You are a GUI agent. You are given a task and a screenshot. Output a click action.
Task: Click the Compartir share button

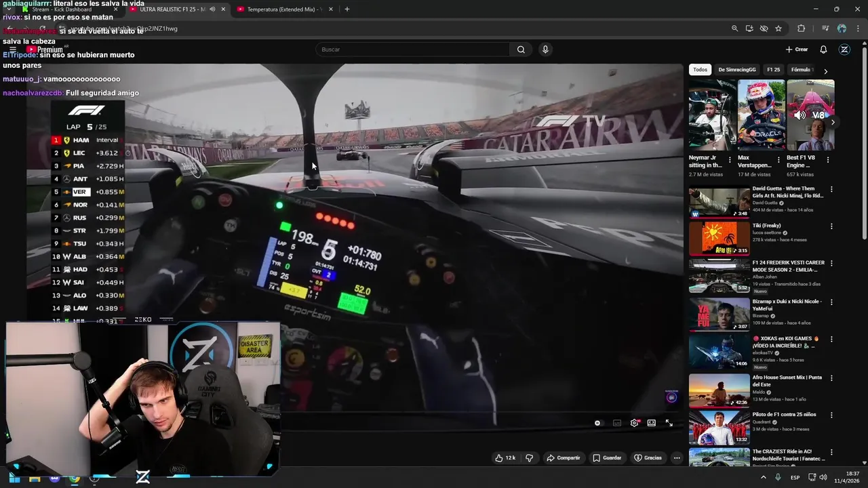pyautogui.click(x=564, y=457)
